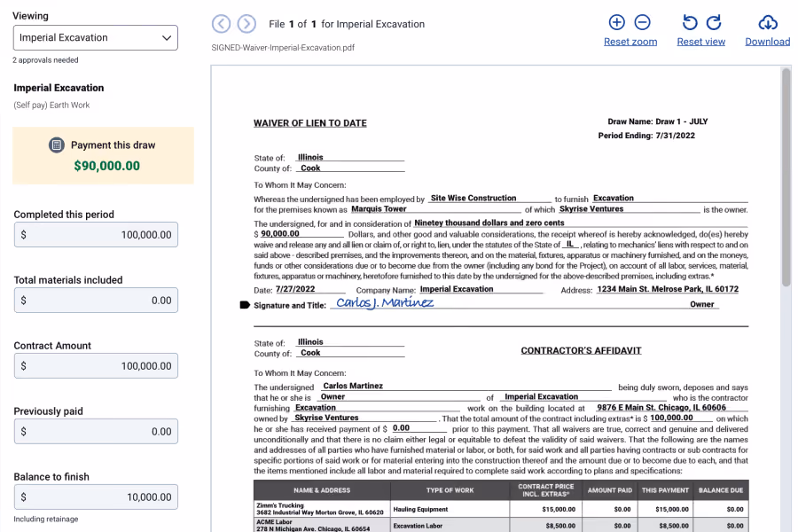798x532 pixels.
Task: Open the Viewing Imperial Excavation dropdown
Action: point(96,37)
